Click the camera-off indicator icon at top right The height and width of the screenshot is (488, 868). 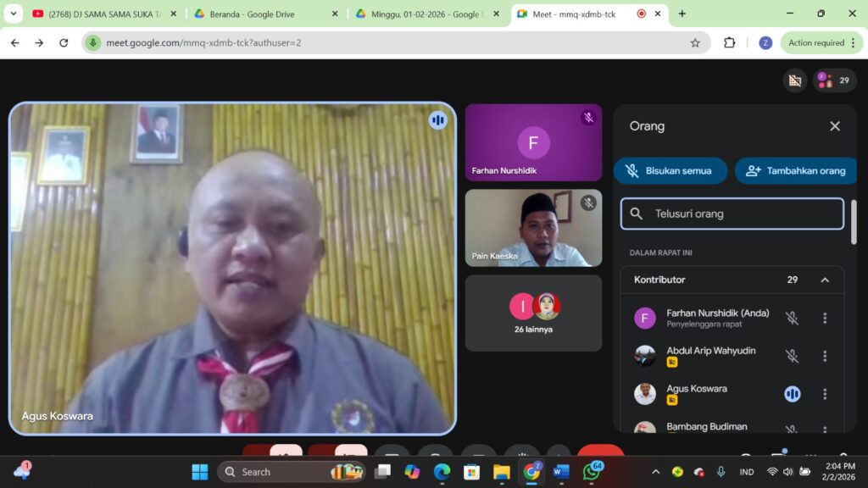[794, 80]
